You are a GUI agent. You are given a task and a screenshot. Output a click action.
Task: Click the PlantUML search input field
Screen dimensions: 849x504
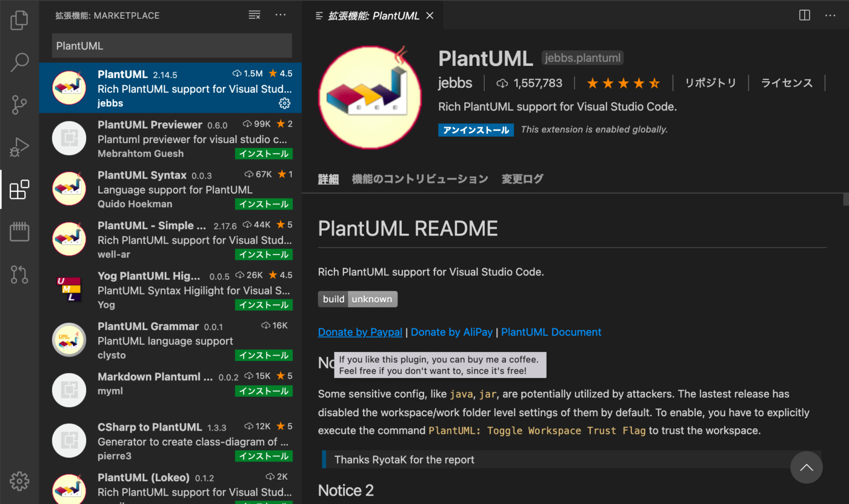(x=171, y=46)
